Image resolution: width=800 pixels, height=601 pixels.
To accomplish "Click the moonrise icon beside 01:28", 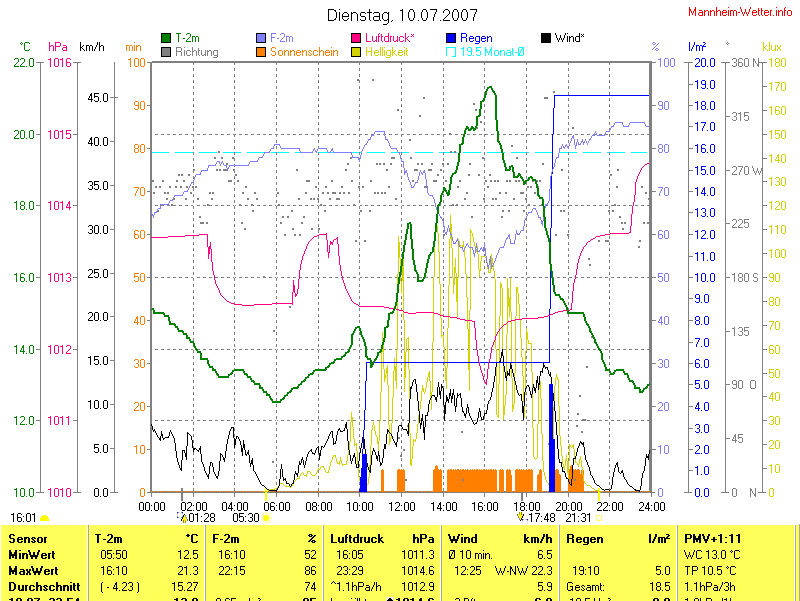I will (183, 517).
